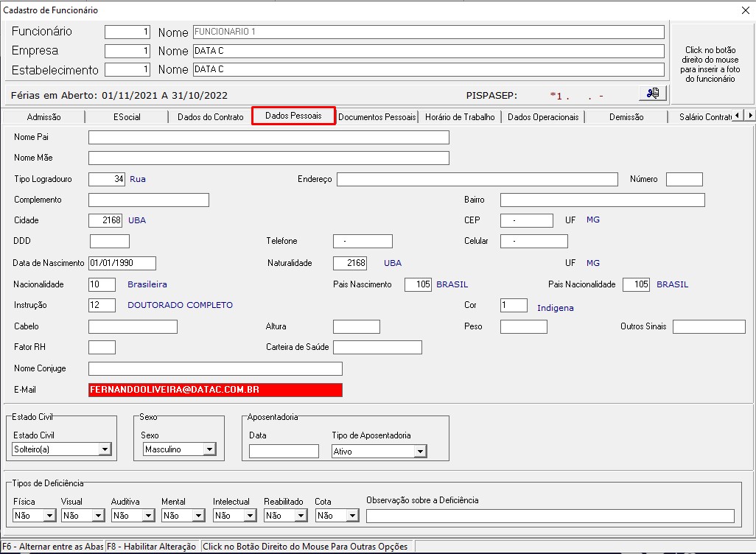756x554 pixels.
Task: Click the Nome Mãe input field
Action: (268, 158)
